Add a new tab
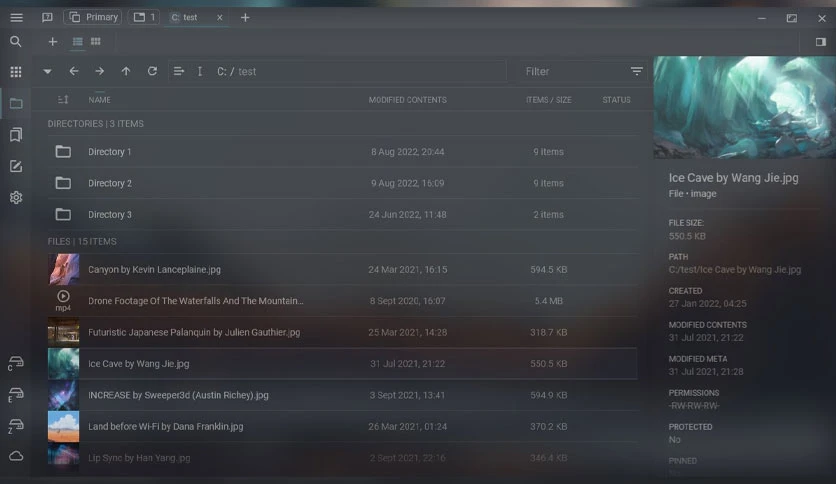Viewport: 836px width, 484px height. [245, 18]
